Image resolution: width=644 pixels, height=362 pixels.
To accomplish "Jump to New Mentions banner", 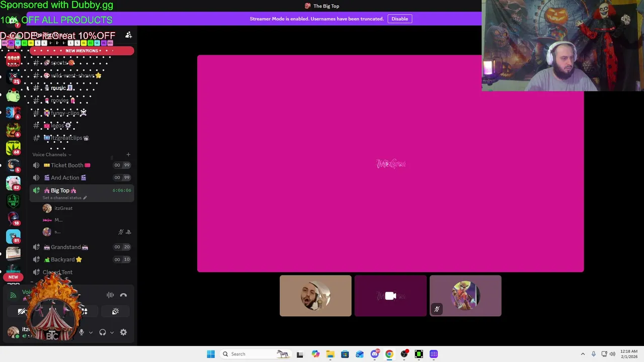I will pyautogui.click(x=82, y=51).
